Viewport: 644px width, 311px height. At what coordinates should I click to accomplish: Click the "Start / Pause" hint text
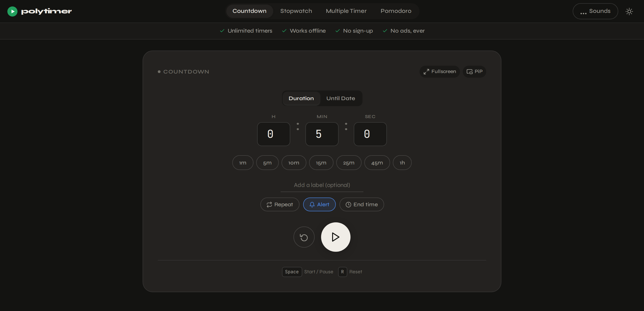[319, 272]
